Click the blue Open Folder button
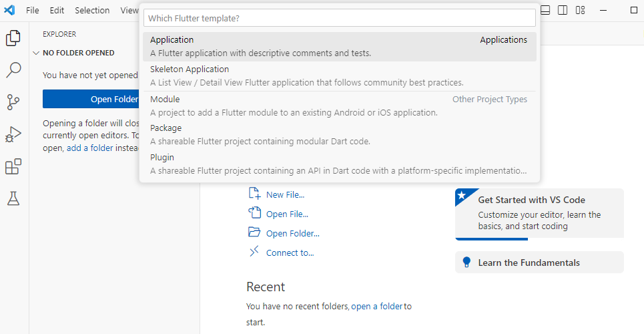Viewport: 644px width, 334px height. (x=91, y=99)
